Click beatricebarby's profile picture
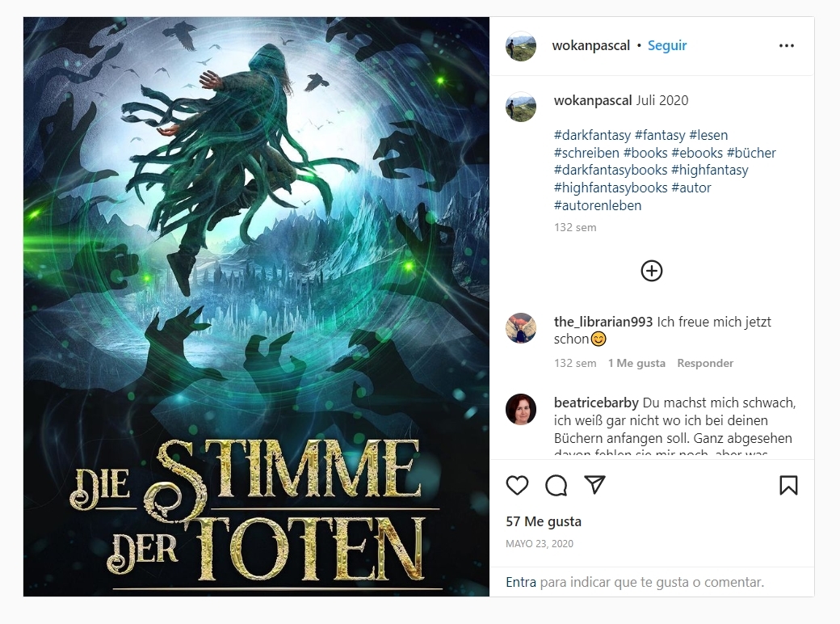840x624 pixels. (521, 409)
